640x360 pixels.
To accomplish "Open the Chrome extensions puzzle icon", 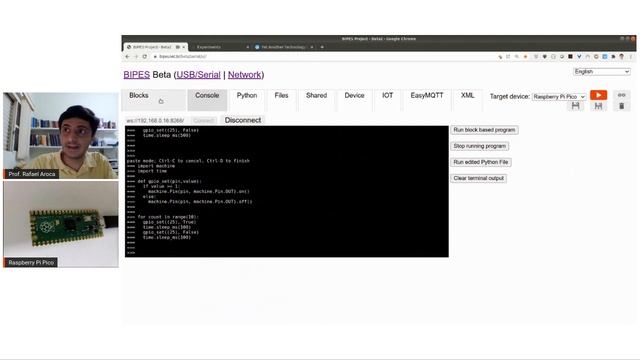I will tap(613, 57).
